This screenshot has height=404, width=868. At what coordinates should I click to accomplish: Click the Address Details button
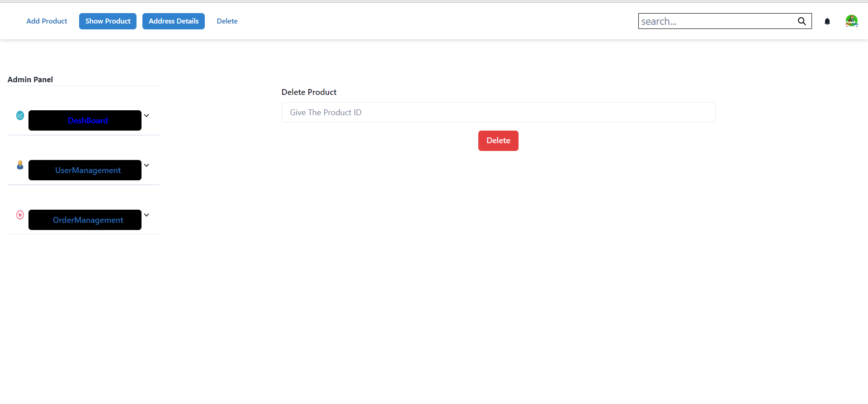pyautogui.click(x=174, y=21)
